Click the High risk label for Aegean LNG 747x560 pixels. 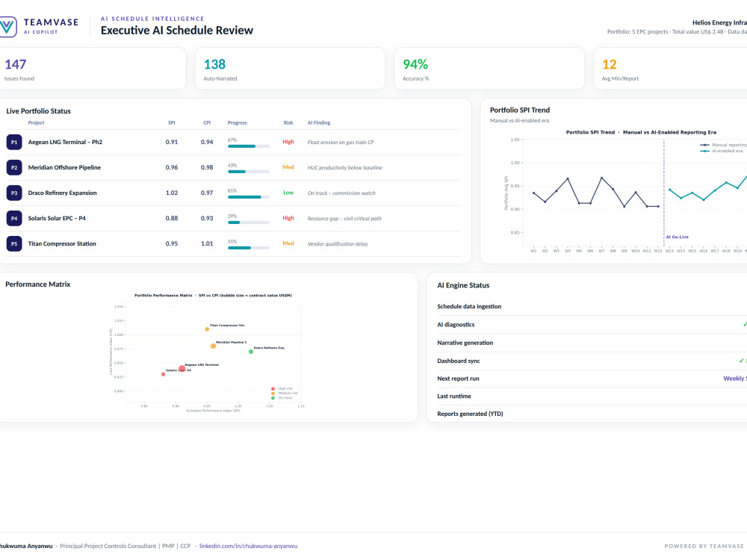tap(288, 142)
